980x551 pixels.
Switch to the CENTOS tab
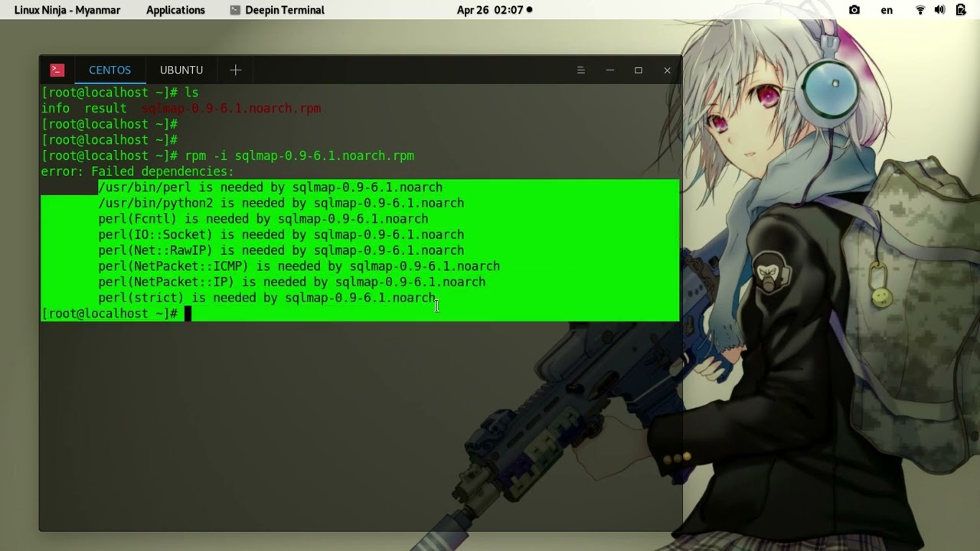click(109, 70)
